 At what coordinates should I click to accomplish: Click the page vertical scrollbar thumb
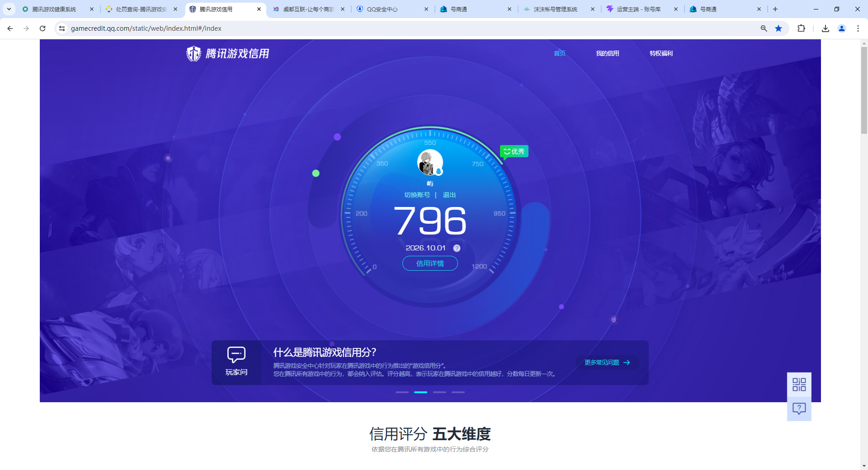tap(864, 90)
